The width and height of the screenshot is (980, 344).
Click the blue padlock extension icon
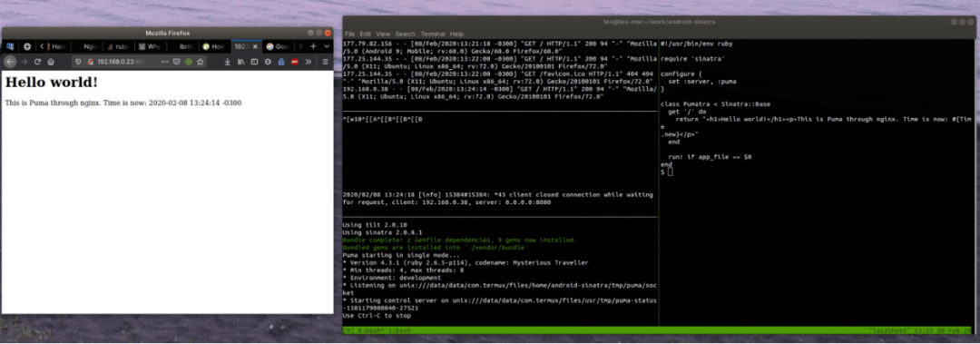pyautogui.click(x=281, y=62)
